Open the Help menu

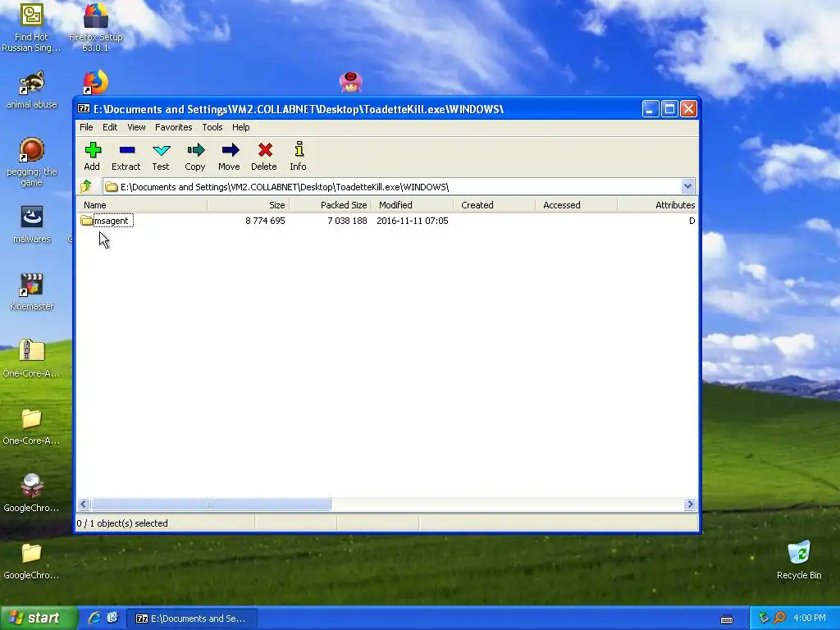point(240,127)
